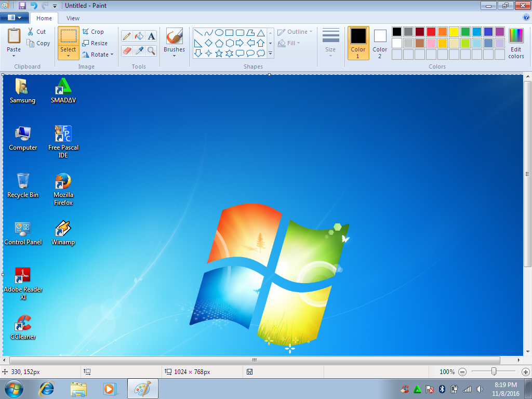Expand the Shapes gallery more arrow

270,54
